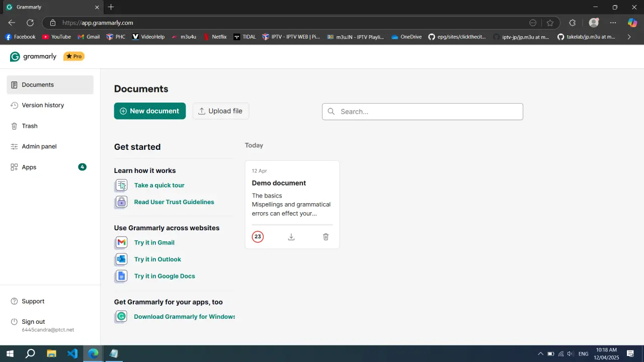Open the Trash section
This screenshot has width=644, height=362.
click(50, 126)
